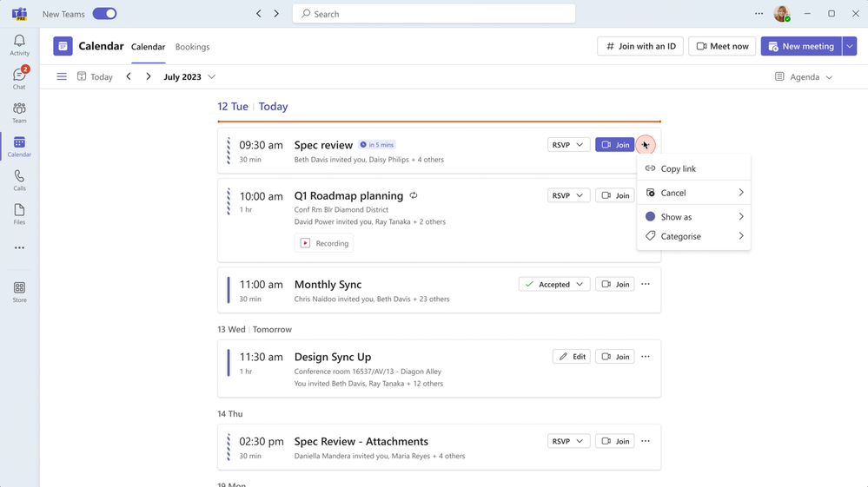The height and width of the screenshot is (487, 868).
Task: Toggle the New Teams switch off
Action: click(104, 14)
